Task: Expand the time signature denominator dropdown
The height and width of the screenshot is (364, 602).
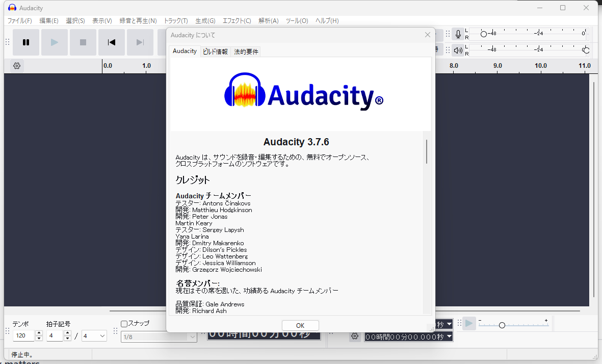Action: click(x=101, y=336)
